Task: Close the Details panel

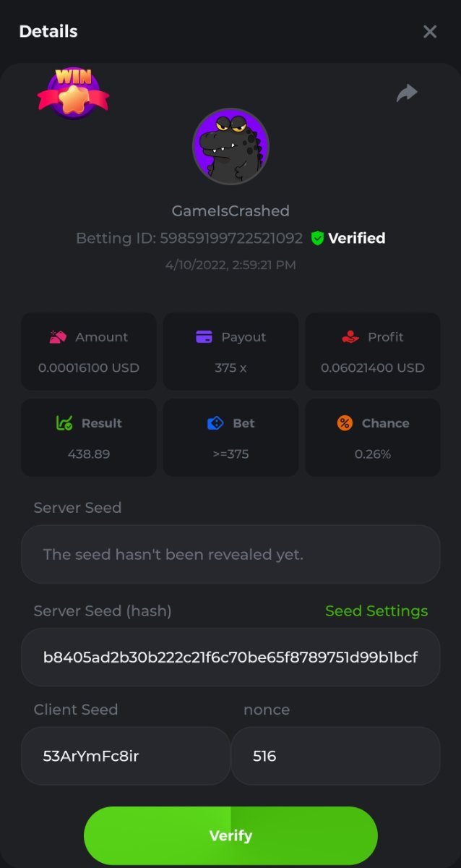Action: tap(430, 31)
